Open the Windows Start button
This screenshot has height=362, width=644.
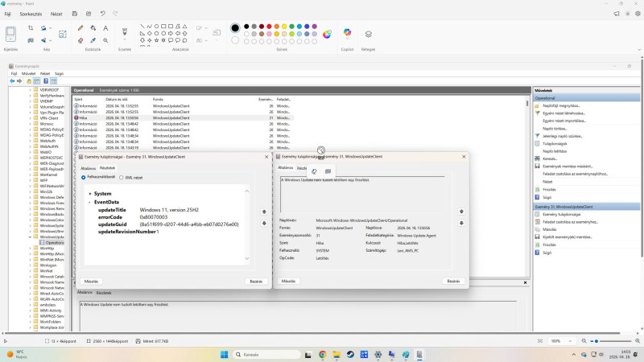225,355
